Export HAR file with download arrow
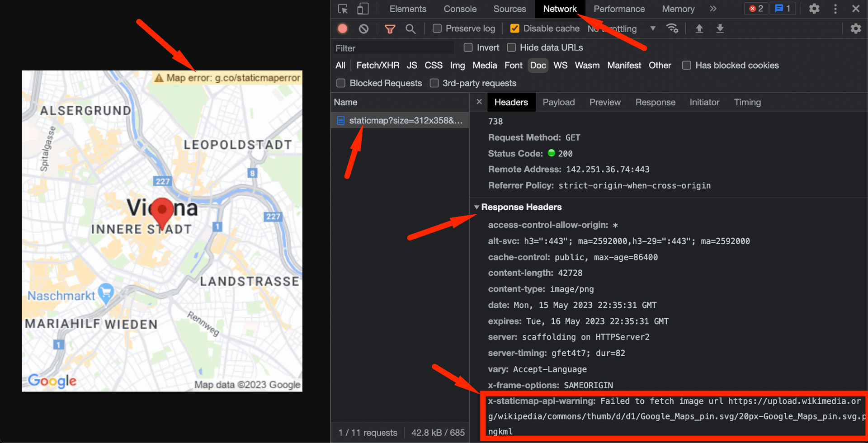The height and width of the screenshot is (443, 868). (x=720, y=28)
